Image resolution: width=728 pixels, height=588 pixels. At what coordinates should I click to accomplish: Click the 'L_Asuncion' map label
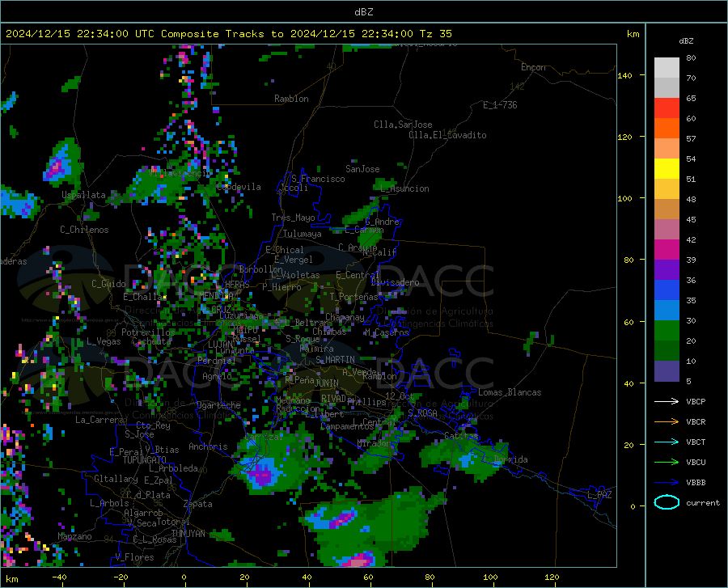point(404,188)
